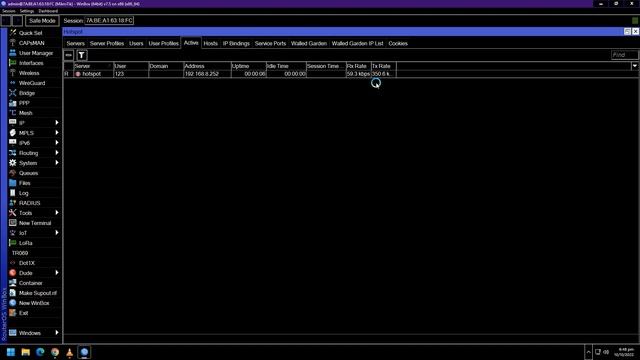640x360 pixels.
Task: Click the filter funnel icon
Action: tap(82, 55)
